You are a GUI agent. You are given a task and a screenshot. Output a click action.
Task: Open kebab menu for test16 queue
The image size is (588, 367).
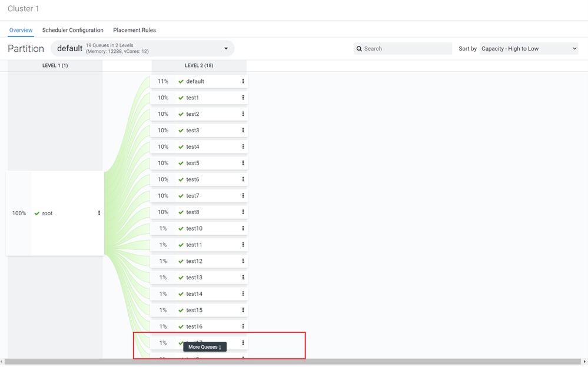click(243, 326)
